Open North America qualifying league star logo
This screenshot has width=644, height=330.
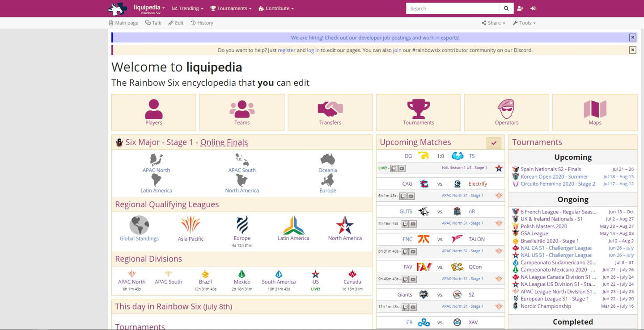(345, 225)
